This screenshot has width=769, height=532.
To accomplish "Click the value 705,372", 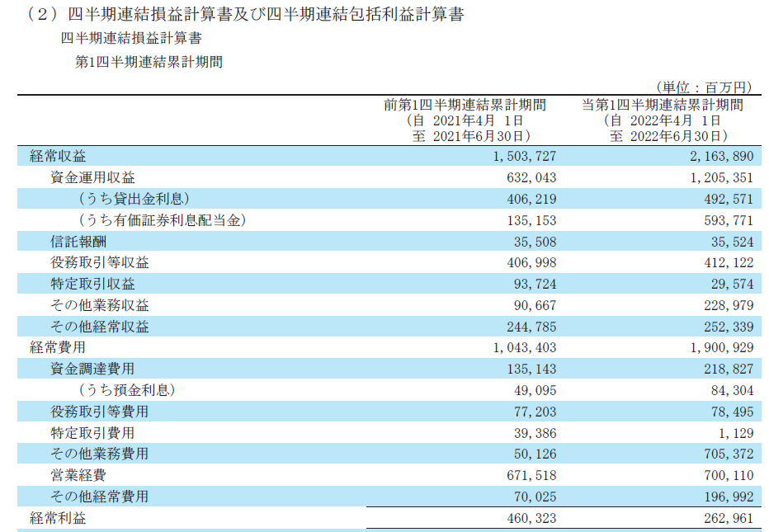I will pyautogui.click(x=729, y=454).
